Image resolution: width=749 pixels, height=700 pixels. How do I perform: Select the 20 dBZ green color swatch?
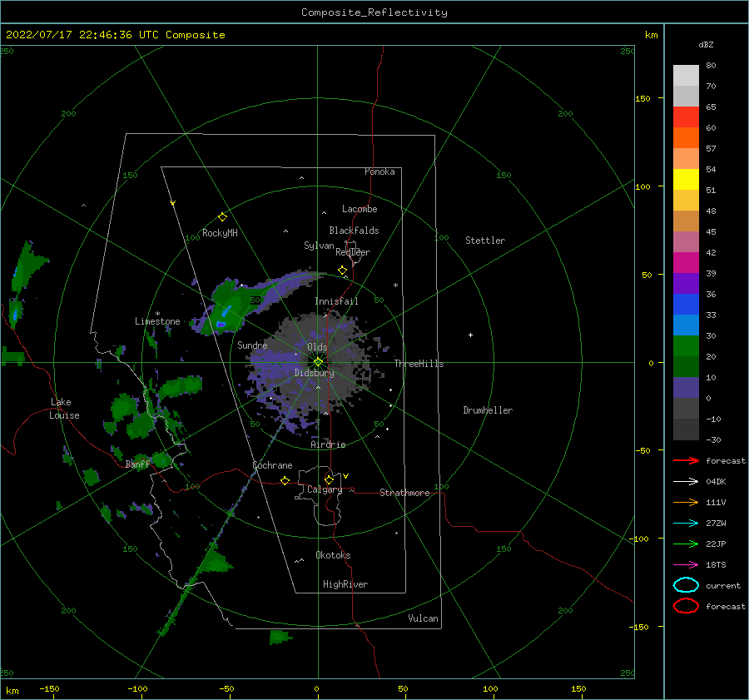pyautogui.click(x=686, y=346)
